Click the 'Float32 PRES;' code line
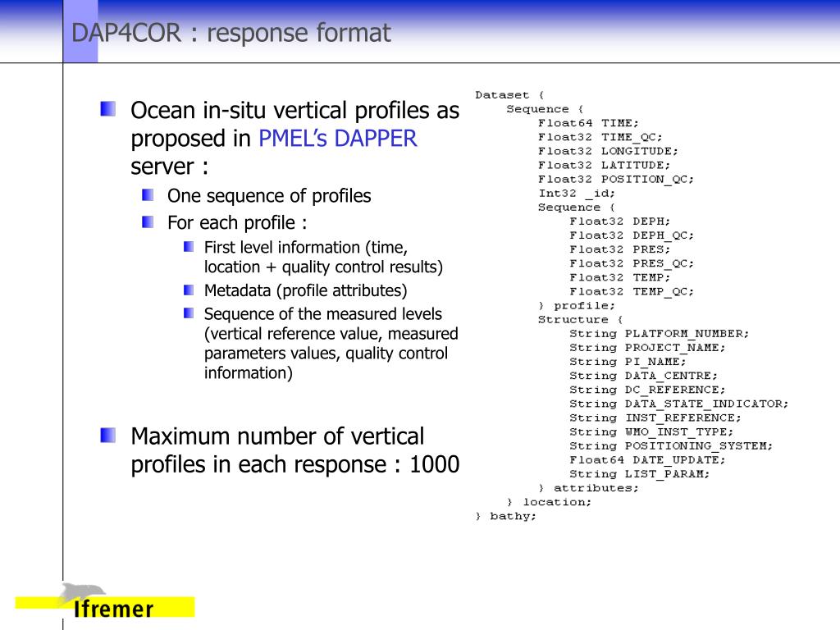This screenshot has height=630, width=840. [620, 249]
